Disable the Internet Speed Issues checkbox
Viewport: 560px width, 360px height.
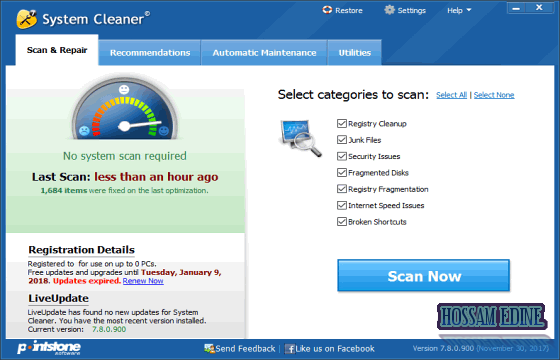342,205
